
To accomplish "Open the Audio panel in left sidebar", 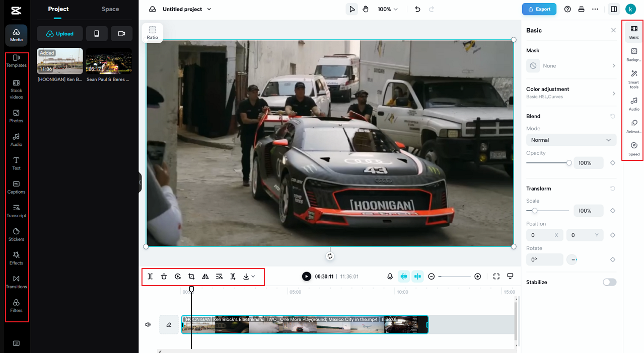I will coord(16,140).
